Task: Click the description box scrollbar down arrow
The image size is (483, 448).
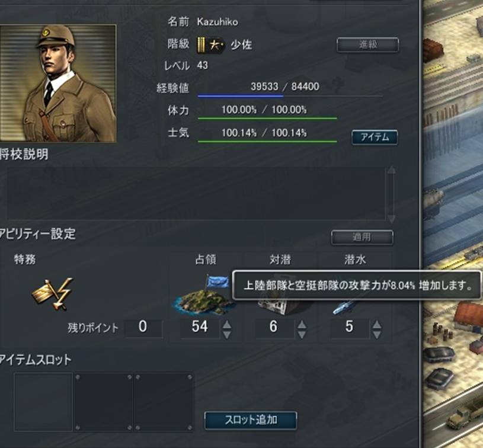Action: click(391, 218)
